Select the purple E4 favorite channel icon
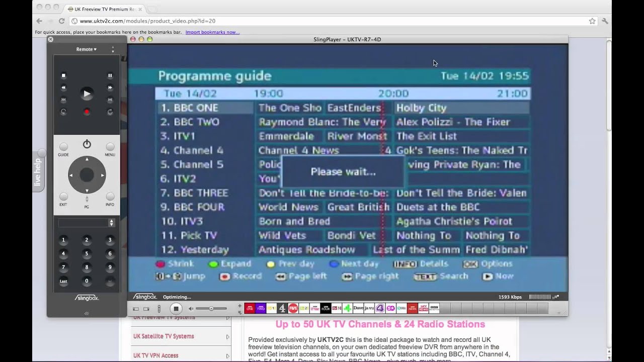 pyautogui.click(x=380, y=308)
